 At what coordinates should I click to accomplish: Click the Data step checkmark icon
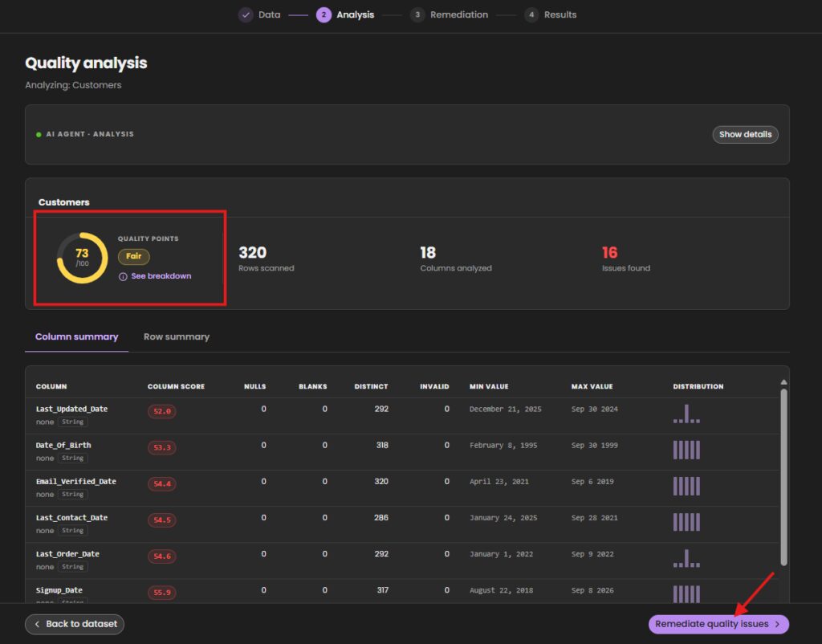tap(246, 14)
